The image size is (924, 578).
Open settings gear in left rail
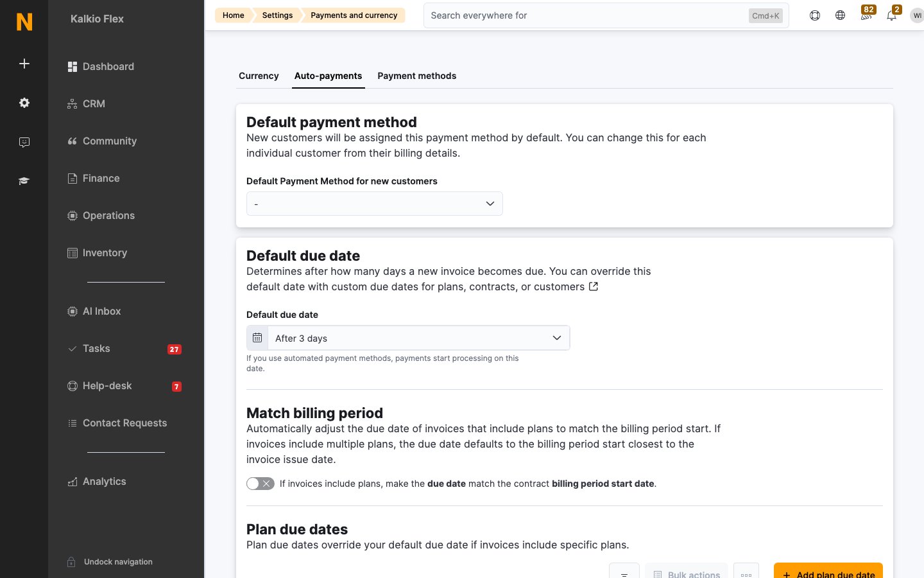coord(24,103)
